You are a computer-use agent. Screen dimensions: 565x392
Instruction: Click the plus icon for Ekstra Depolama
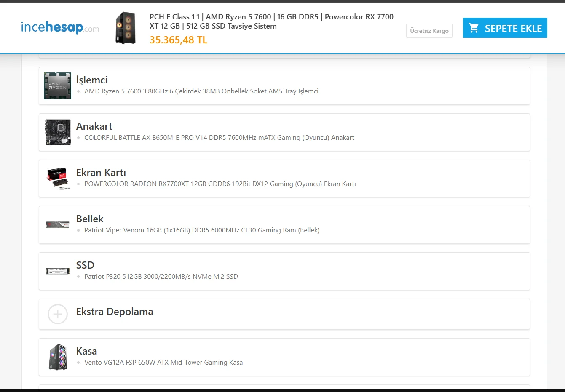click(x=58, y=314)
